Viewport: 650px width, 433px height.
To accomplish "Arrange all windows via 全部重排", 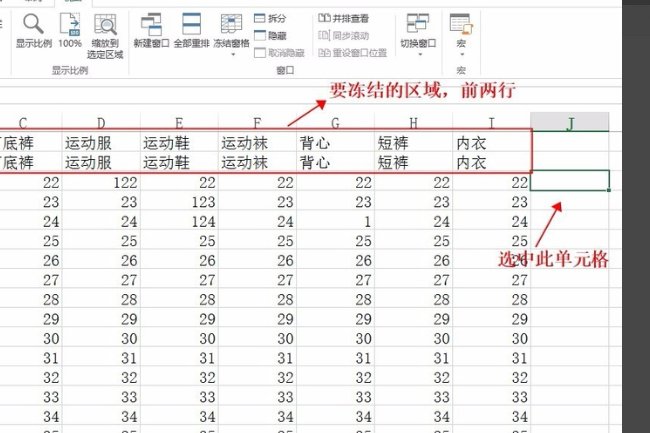I will coord(191,31).
